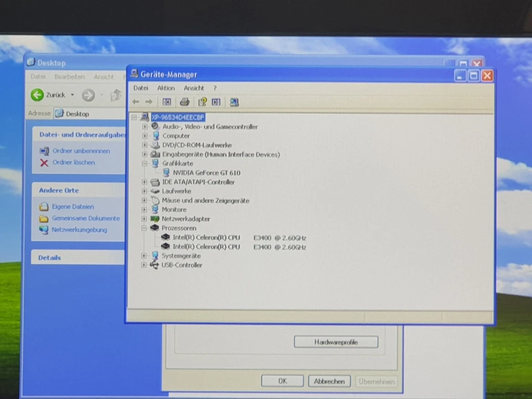The height and width of the screenshot is (399, 532).
Task: Click Zurück in the Desktop window
Action: pyautogui.click(x=48, y=95)
